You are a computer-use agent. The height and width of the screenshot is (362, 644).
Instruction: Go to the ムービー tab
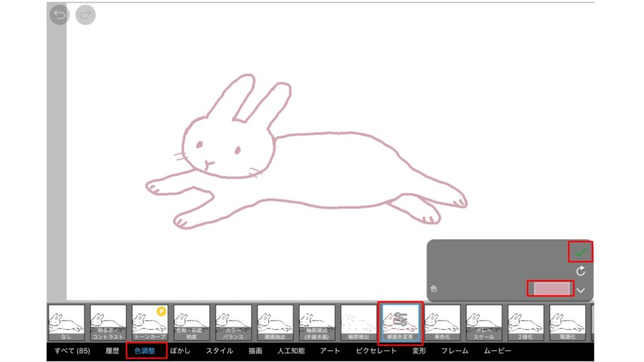[x=497, y=351]
